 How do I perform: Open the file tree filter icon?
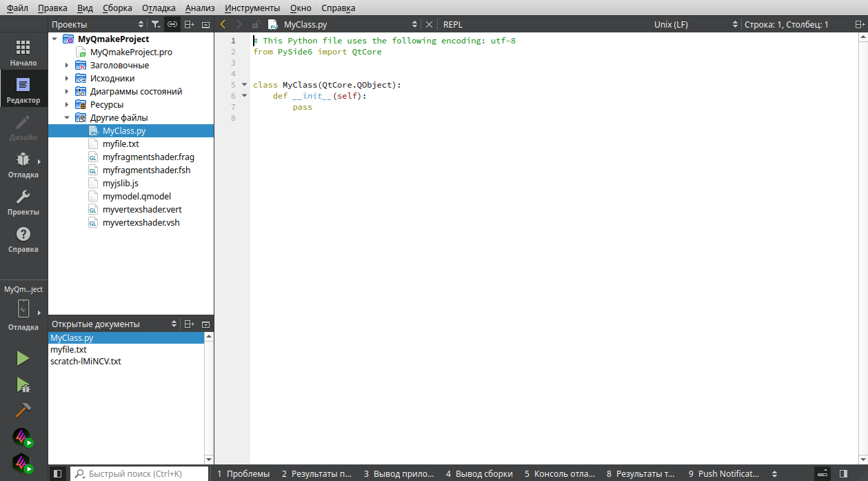[x=156, y=24]
